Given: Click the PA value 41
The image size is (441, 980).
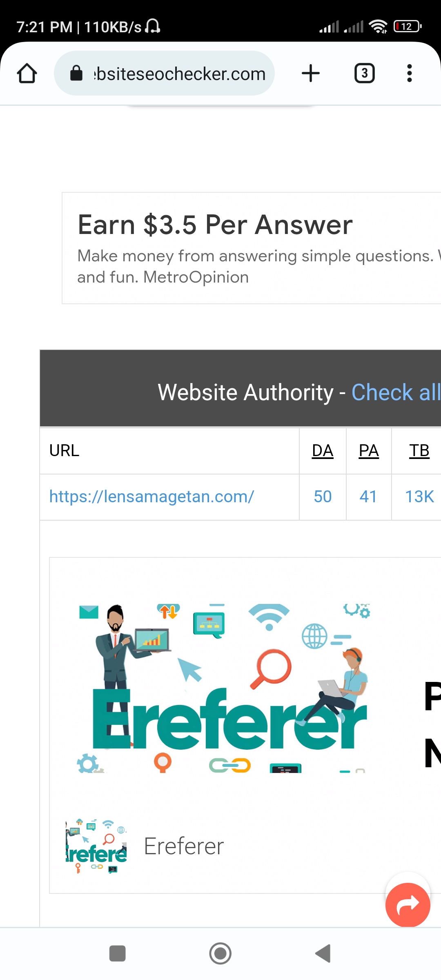Looking at the screenshot, I should click(x=368, y=497).
